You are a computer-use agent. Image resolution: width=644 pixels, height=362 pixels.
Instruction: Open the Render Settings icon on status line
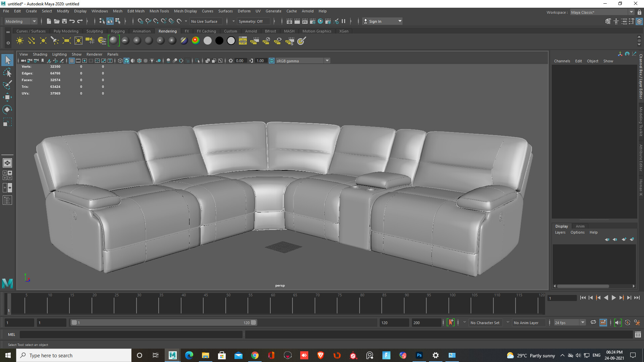pos(312,21)
